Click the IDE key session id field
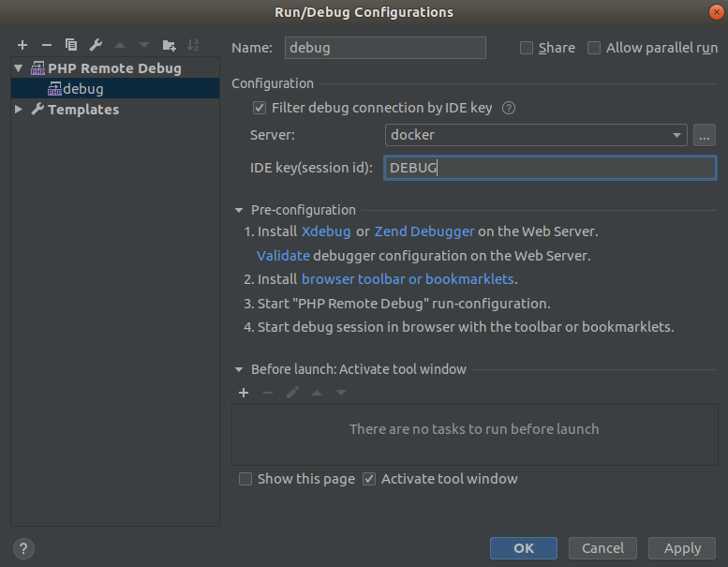This screenshot has height=567, width=728. (x=550, y=168)
